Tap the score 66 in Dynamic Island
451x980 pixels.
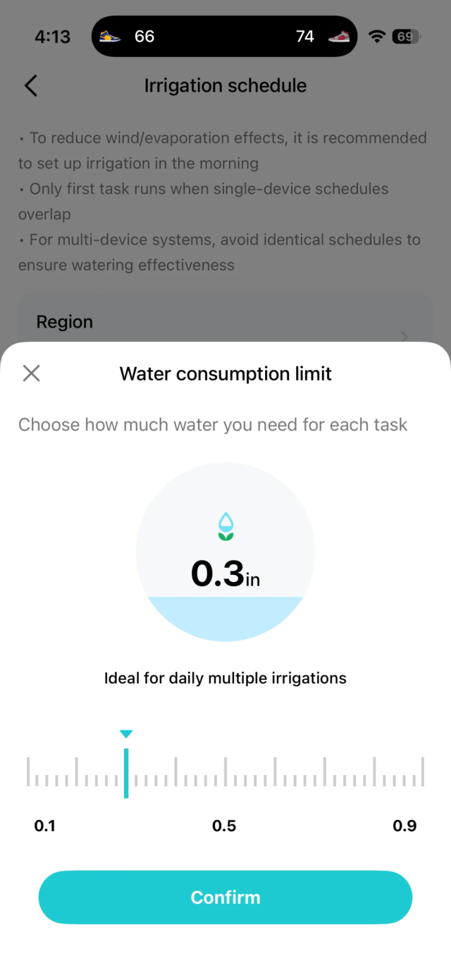144,36
